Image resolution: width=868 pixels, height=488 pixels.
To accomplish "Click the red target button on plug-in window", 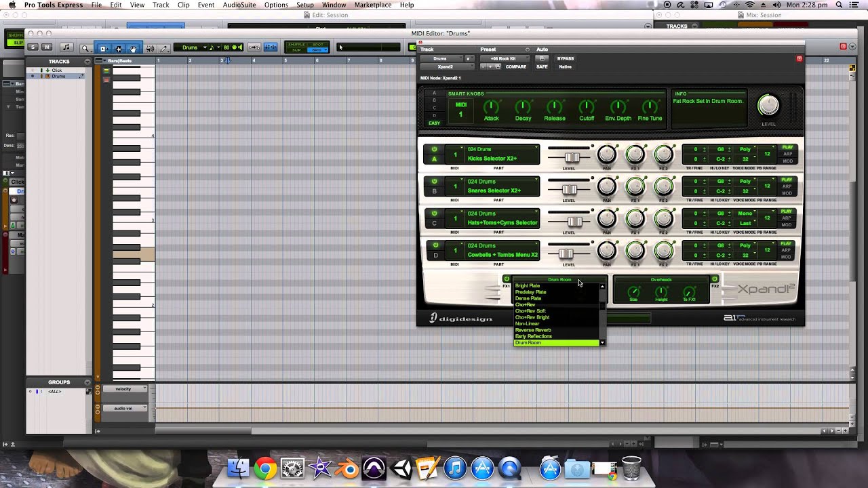I will (799, 59).
